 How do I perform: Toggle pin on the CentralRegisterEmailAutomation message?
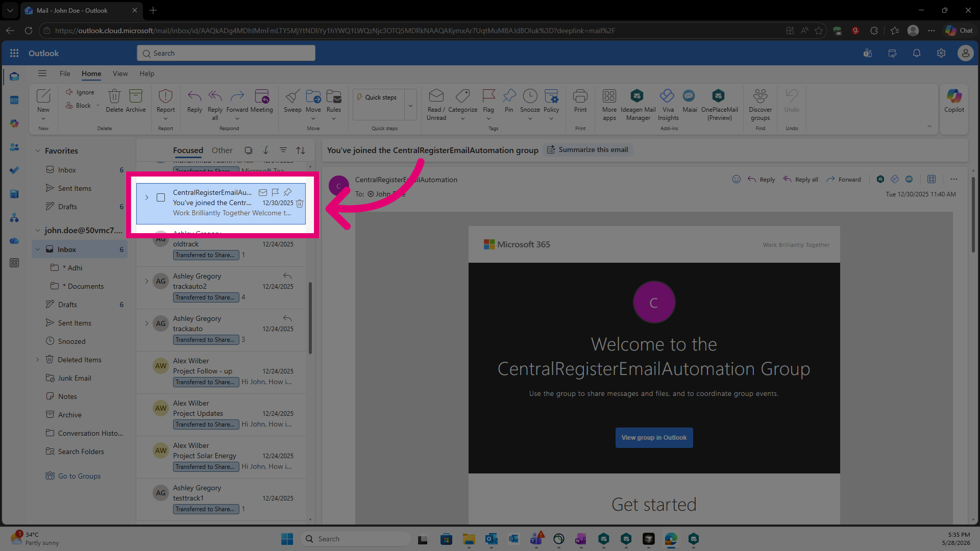pos(288,192)
